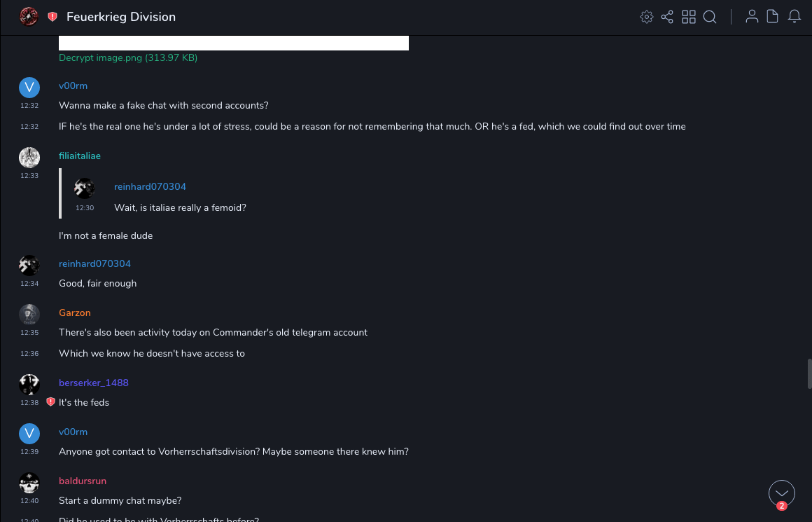Screen dimensions: 812x522
Task: Click the orange username Garzon
Action: pos(75,313)
